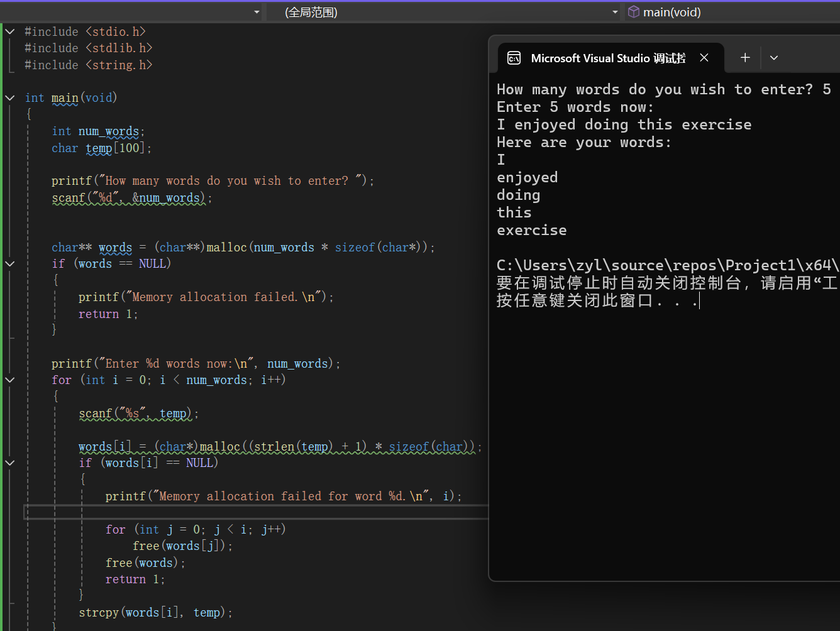Click console output word "exercise" on its own line

click(532, 231)
